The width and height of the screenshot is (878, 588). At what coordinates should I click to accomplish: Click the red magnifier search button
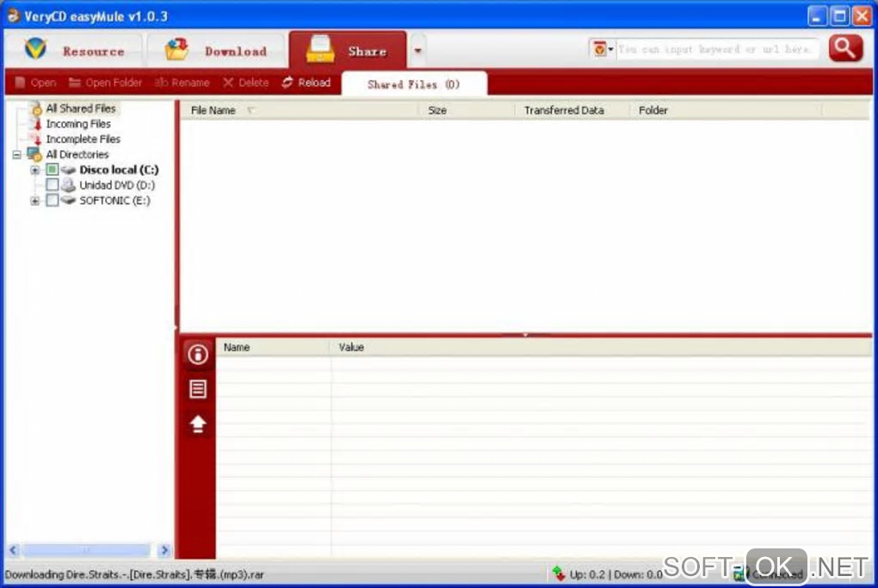845,49
